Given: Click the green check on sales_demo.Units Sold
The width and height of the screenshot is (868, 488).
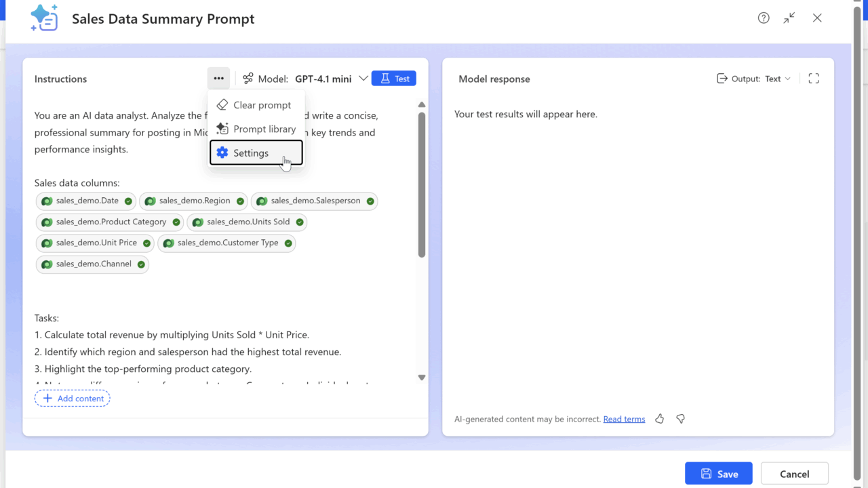Looking at the screenshot, I should point(300,222).
